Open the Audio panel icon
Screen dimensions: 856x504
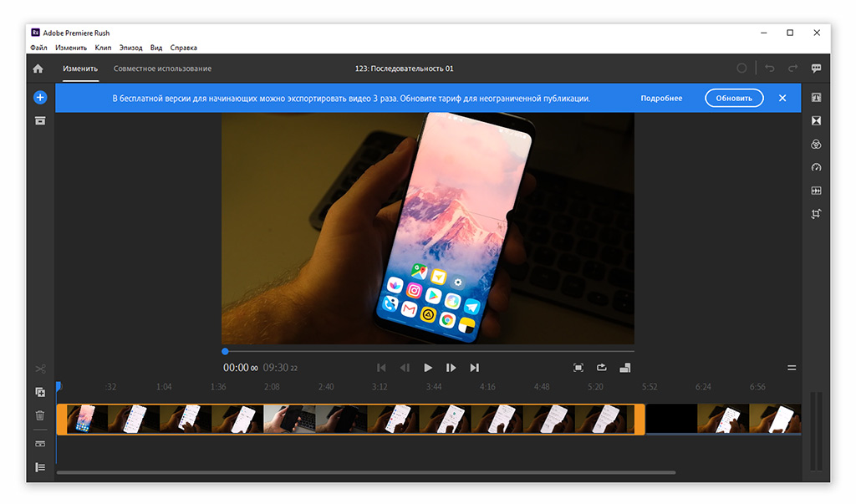pyautogui.click(x=816, y=191)
